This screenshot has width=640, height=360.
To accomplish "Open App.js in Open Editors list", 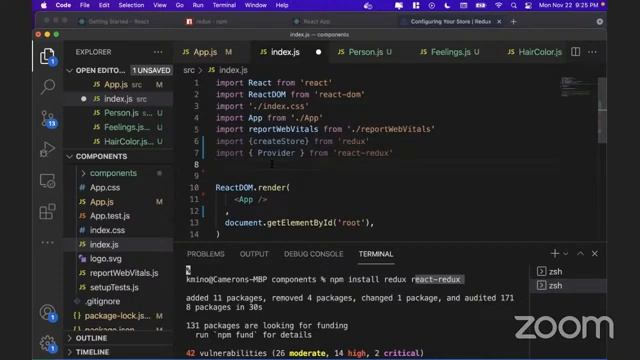I will tap(118, 85).
